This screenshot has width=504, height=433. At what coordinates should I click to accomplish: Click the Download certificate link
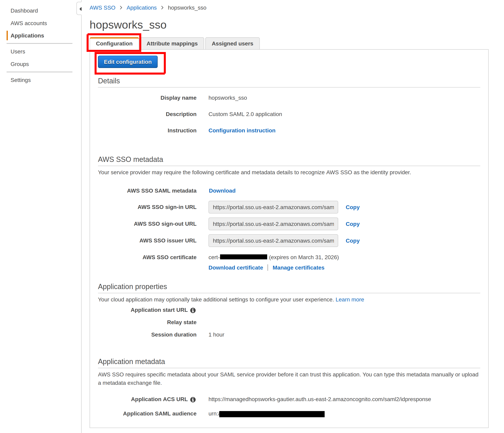(x=236, y=268)
